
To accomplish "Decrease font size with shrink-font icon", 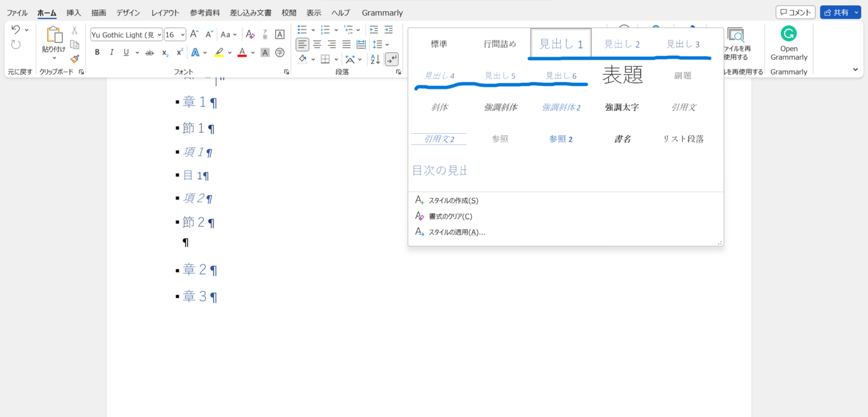I will point(209,35).
